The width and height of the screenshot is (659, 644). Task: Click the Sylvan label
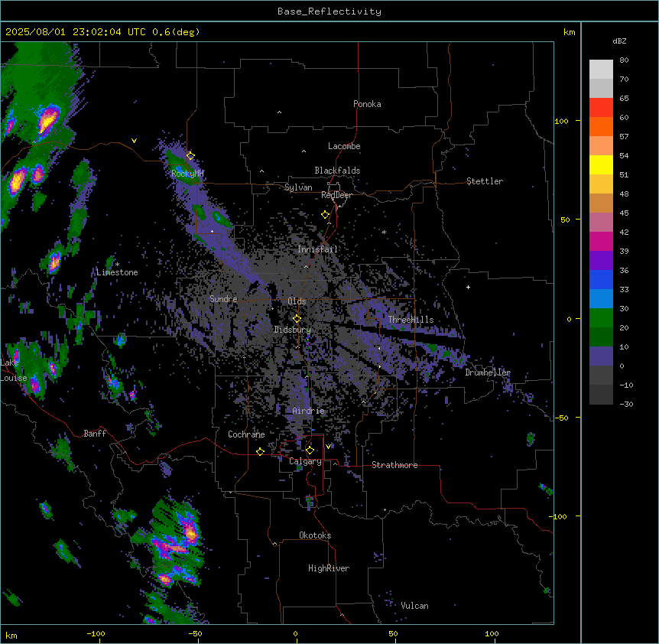coord(298,187)
